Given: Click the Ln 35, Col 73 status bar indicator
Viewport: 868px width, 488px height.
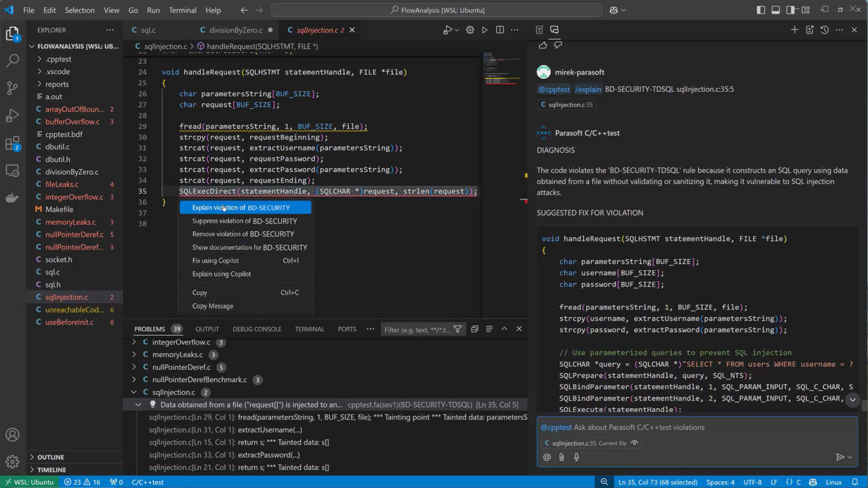Looking at the screenshot, I should (x=657, y=482).
